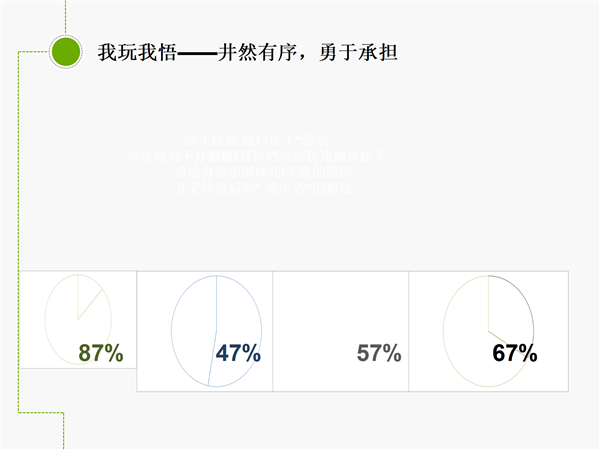Click the 57% percentage label
Screen dimensions: 600x450
point(379,353)
